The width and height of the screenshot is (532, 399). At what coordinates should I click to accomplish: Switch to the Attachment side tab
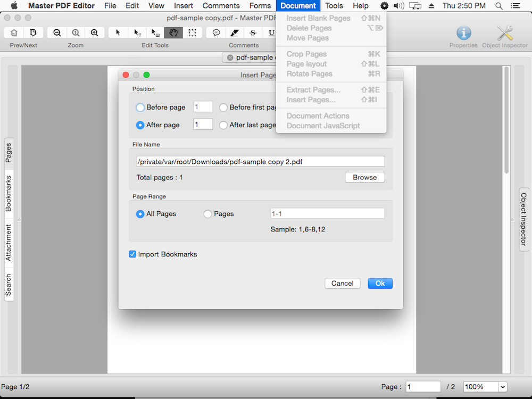point(9,242)
